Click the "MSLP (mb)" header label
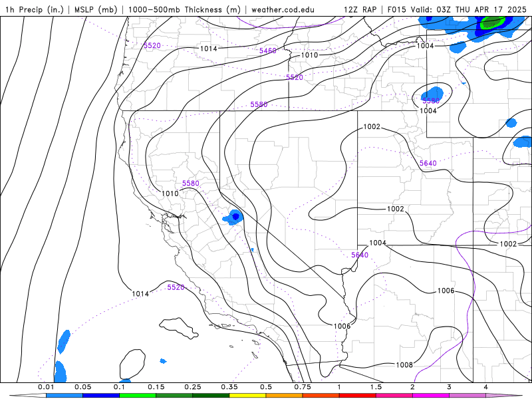532x399 pixels. [96, 9]
